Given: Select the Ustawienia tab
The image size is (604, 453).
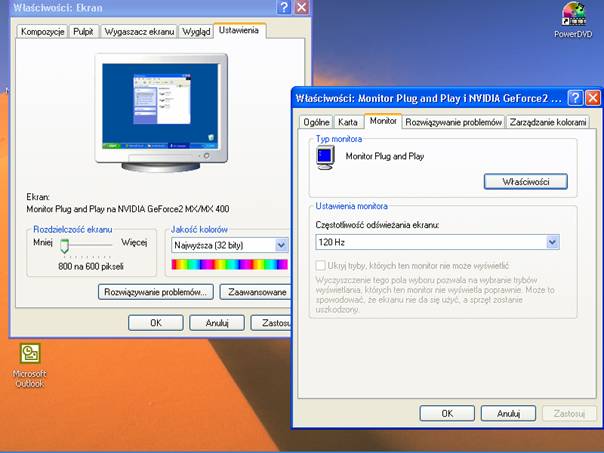Looking at the screenshot, I should pos(239,30).
